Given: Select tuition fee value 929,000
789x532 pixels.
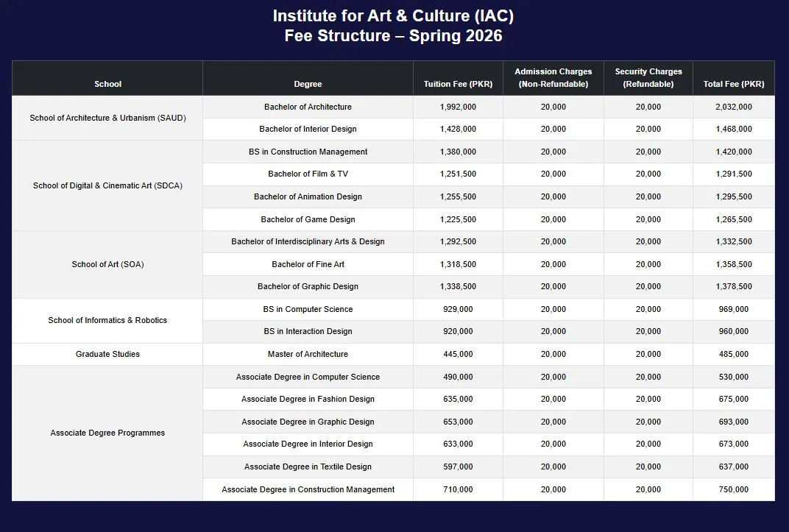Looking at the screenshot, I should (x=458, y=309).
